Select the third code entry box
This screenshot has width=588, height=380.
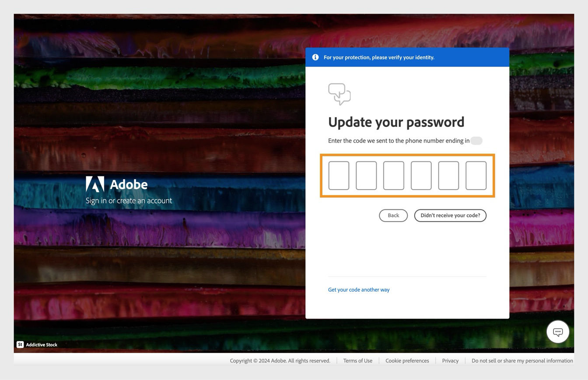(394, 175)
